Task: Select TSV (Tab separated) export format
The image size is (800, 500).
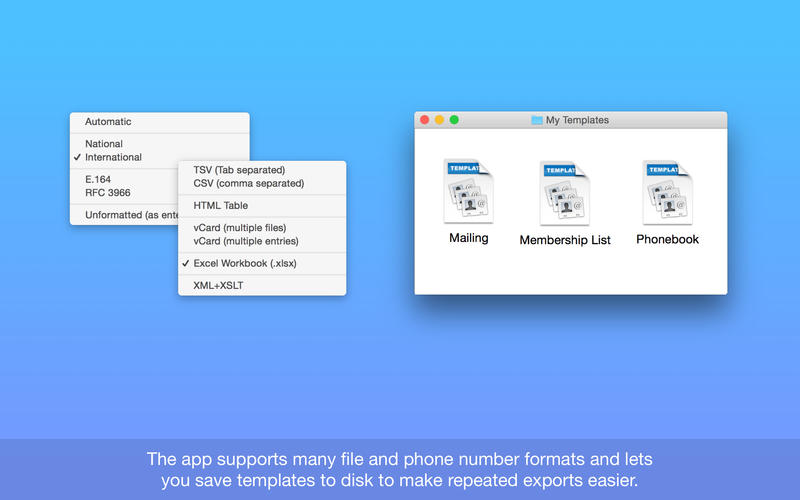Action: tap(239, 170)
